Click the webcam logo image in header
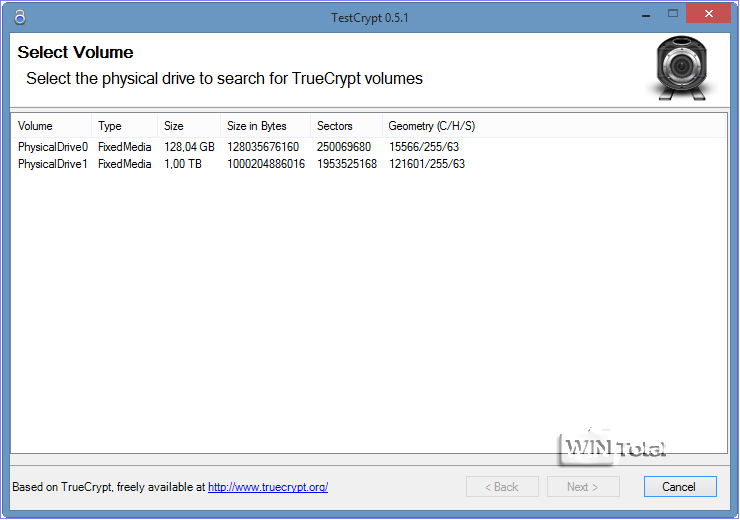Viewport: 740px width, 520px height. coord(681,68)
